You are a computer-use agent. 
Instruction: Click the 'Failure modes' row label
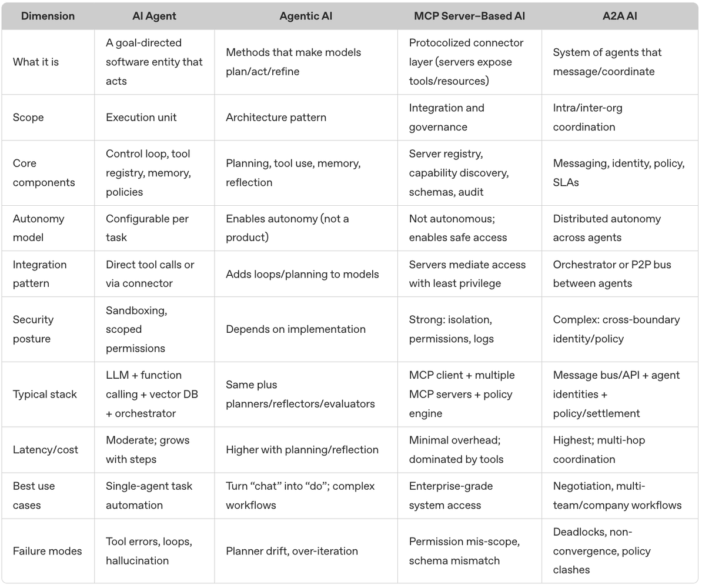pos(48,551)
